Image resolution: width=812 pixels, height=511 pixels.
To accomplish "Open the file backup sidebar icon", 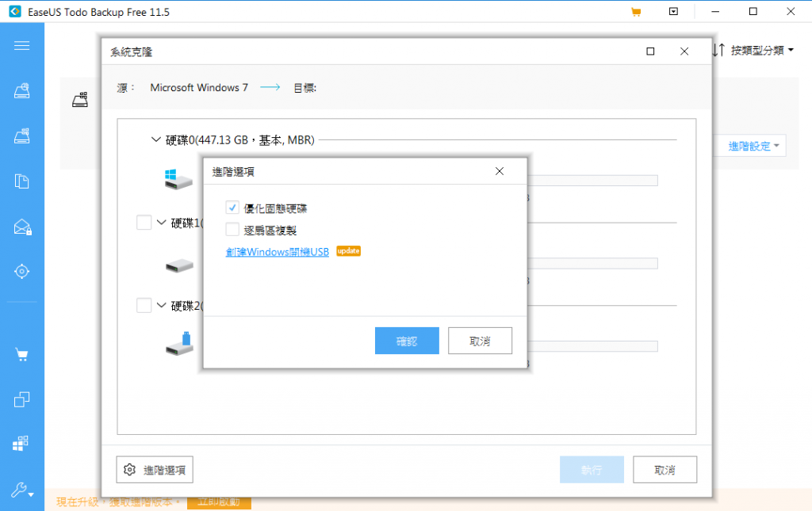I will [21, 181].
